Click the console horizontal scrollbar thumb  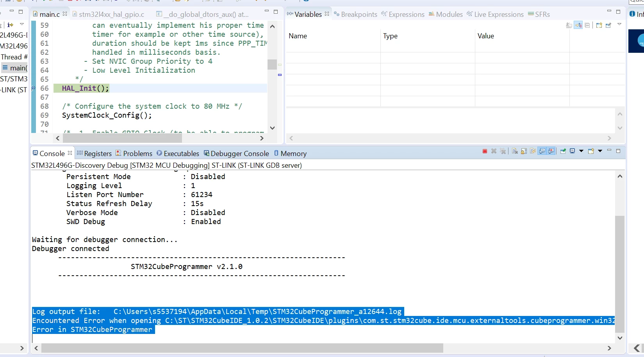(242, 348)
